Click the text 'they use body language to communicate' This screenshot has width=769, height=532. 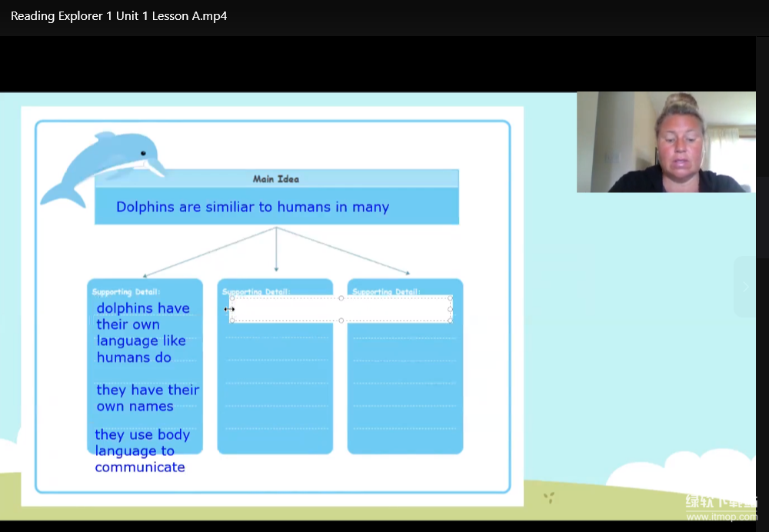142,451
